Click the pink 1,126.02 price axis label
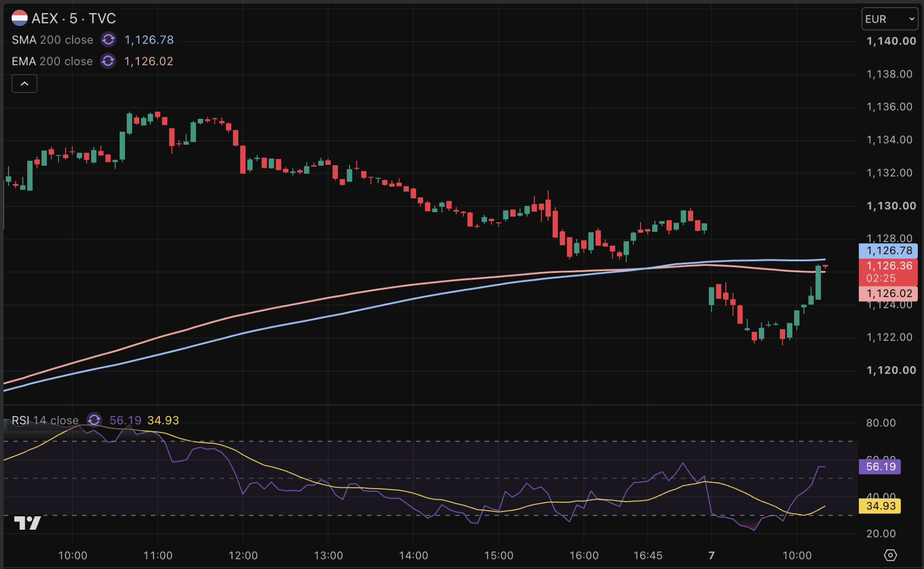The image size is (924, 569). tap(888, 294)
